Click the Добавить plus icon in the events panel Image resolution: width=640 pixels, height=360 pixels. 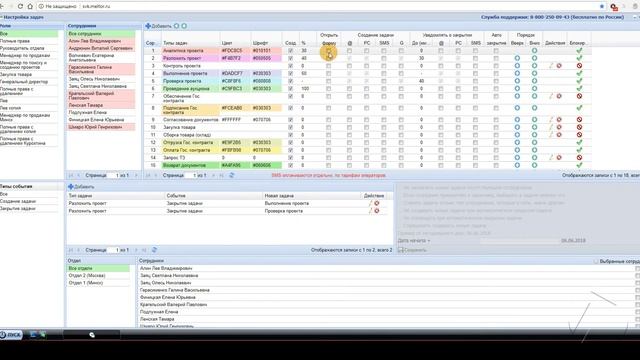tap(71, 187)
